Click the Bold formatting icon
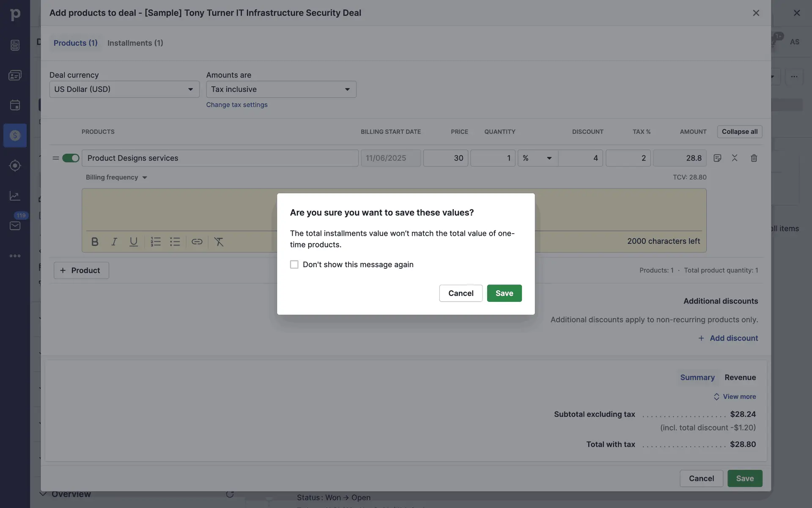 [95, 242]
